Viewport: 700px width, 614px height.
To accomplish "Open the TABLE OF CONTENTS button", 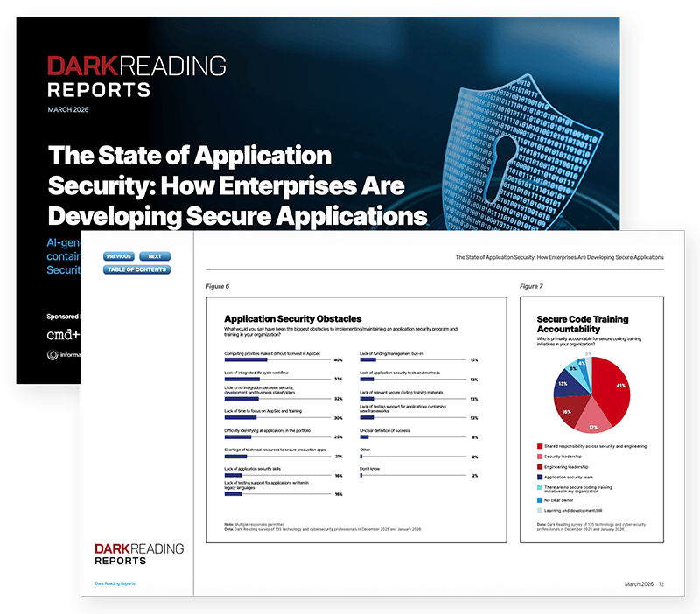I will [x=137, y=269].
